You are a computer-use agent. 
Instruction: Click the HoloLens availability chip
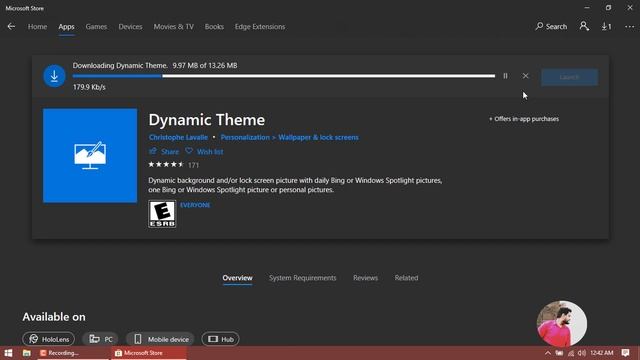click(x=49, y=339)
